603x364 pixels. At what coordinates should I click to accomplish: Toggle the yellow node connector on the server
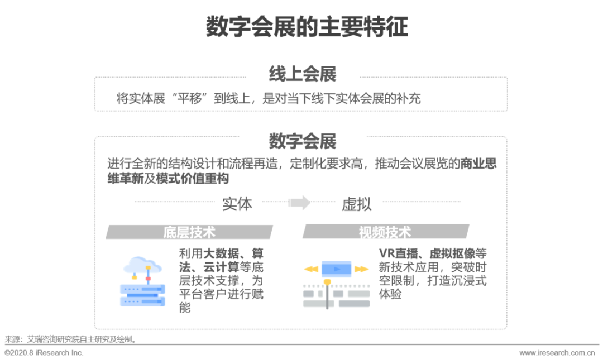tap(134, 277)
